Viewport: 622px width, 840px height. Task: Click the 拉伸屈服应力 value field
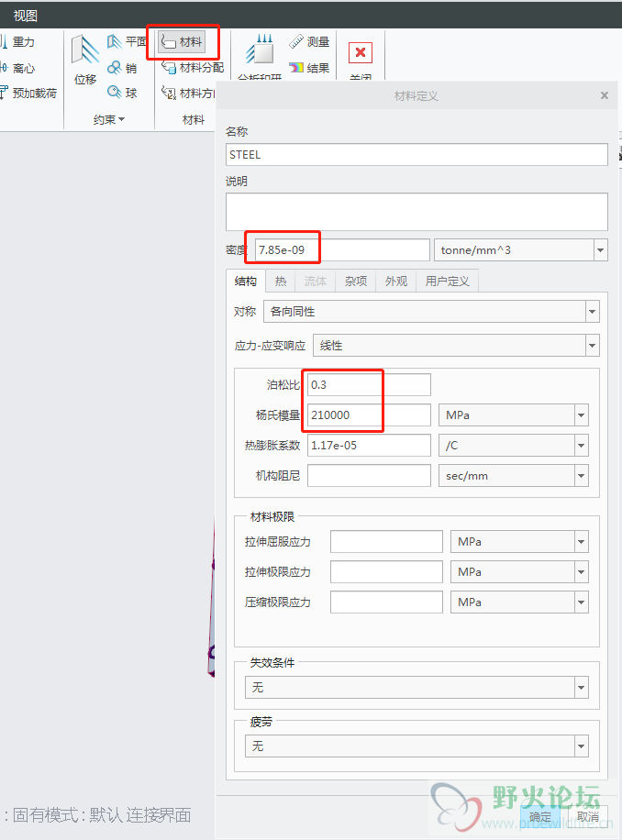click(x=387, y=542)
